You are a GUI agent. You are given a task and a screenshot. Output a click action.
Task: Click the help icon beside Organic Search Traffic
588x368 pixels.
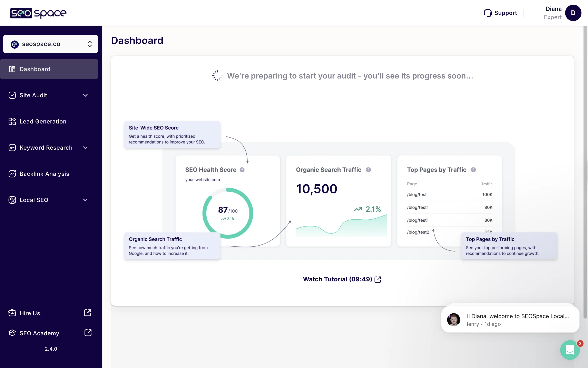click(x=368, y=170)
